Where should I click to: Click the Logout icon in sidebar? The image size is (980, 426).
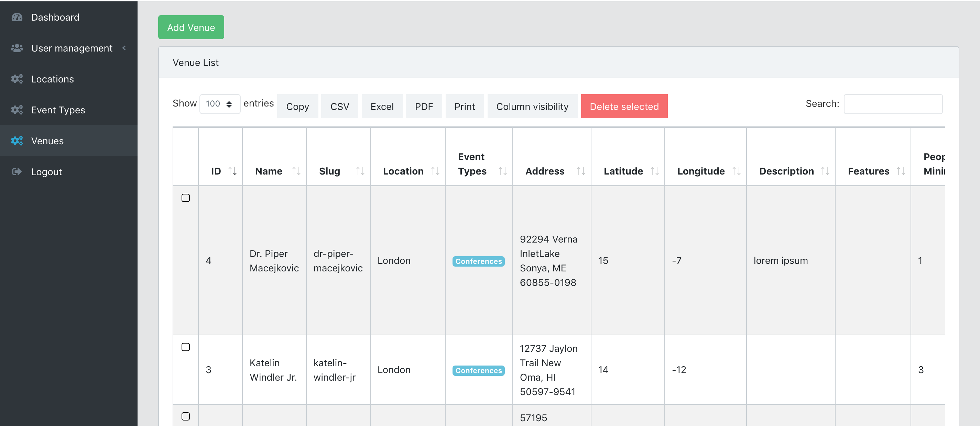pos(17,171)
